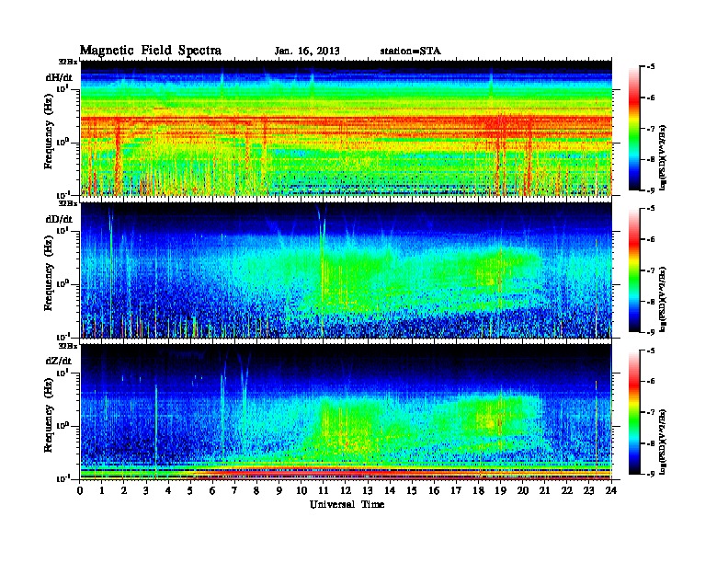Click the '10⁻¹' frequency tick of dZ/dt panel

[x=63, y=478]
